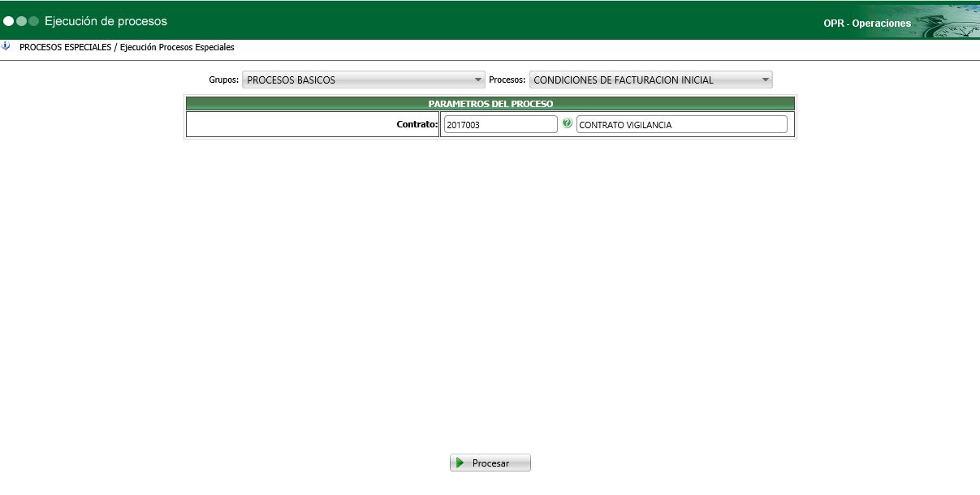Click the PROCESOS ESPECIALES breadcrumb text
The image size is (980, 495).
tap(65, 47)
